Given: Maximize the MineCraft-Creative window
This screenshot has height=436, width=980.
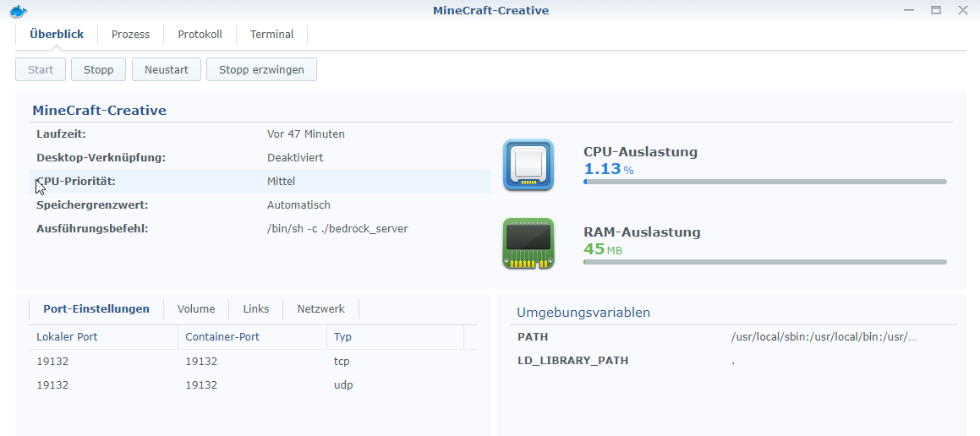Looking at the screenshot, I should pos(936,10).
